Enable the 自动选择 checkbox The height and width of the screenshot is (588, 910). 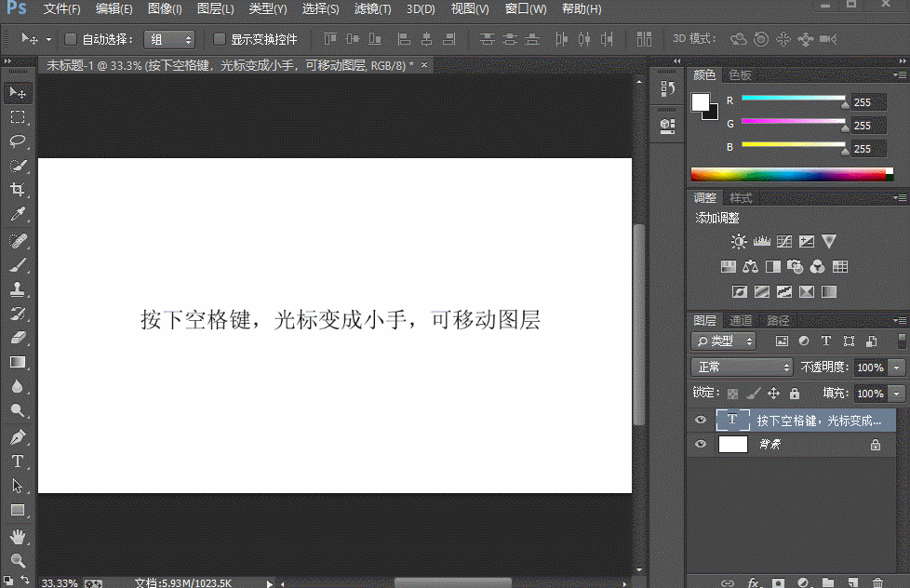point(69,39)
